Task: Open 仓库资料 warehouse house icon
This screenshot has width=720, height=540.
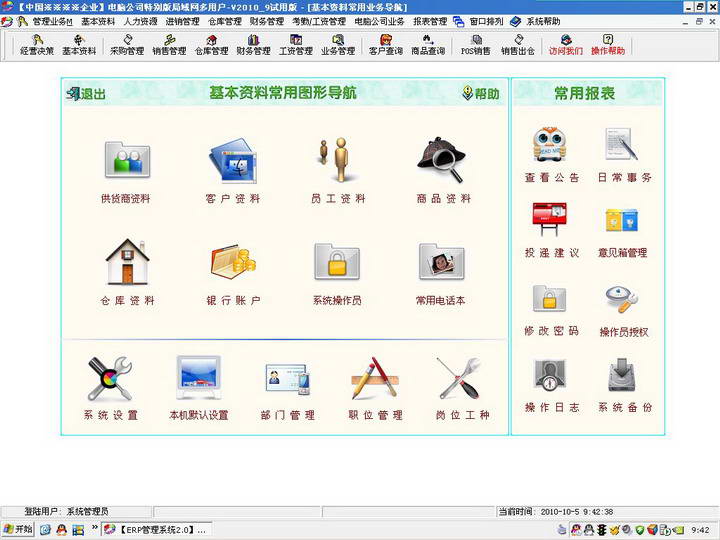Action: (x=127, y=262)
